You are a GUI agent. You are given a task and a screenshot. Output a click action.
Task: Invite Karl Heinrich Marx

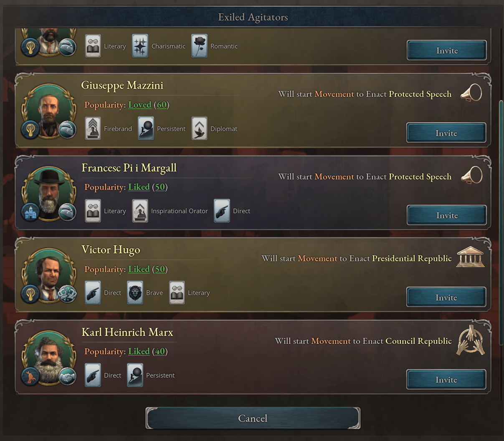coord(446,380)
